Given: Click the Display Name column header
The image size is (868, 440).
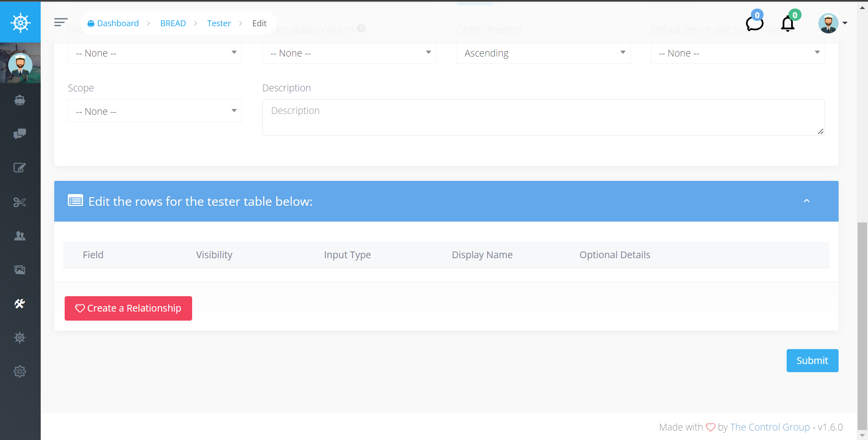Looking at the screenshot, I should [482, 255].
